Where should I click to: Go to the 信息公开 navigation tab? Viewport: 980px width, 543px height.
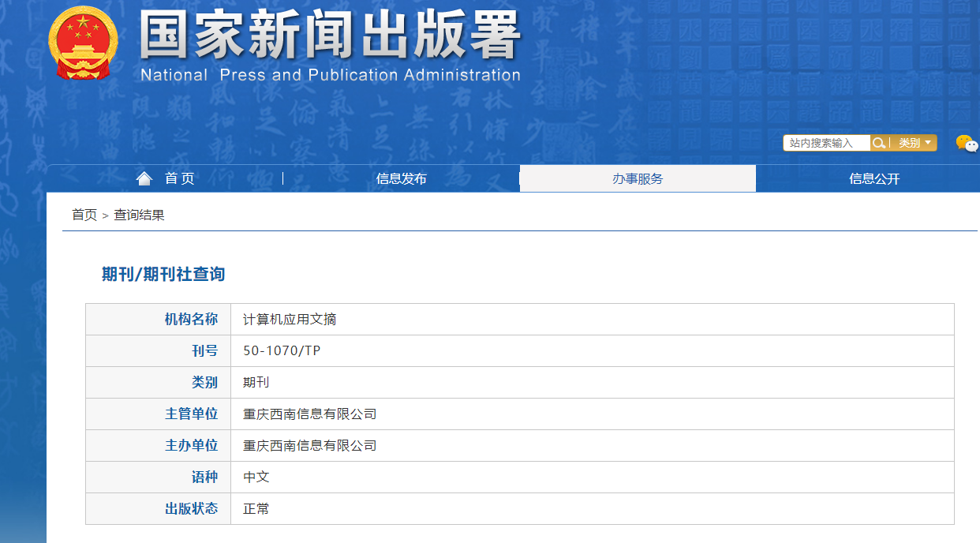(x=874, y=178)
